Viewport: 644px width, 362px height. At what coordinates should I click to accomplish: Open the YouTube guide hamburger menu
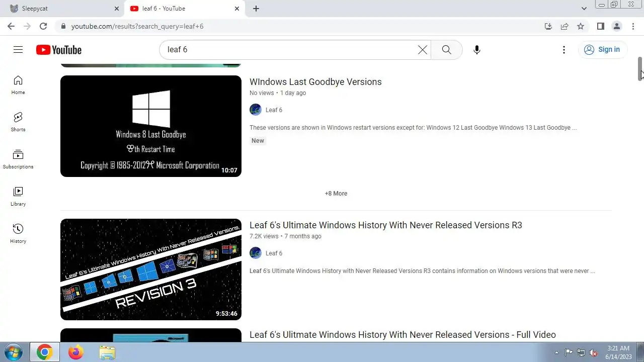[x=18, y=49]
